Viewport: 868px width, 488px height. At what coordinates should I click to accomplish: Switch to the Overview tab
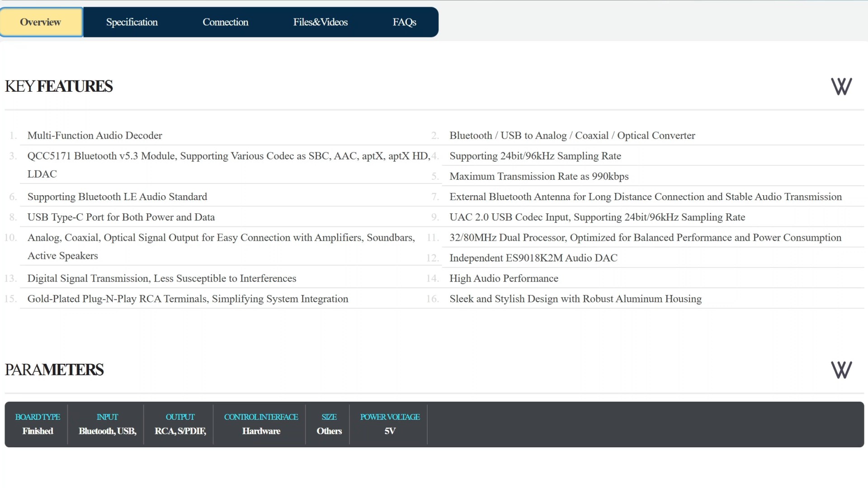41,22
